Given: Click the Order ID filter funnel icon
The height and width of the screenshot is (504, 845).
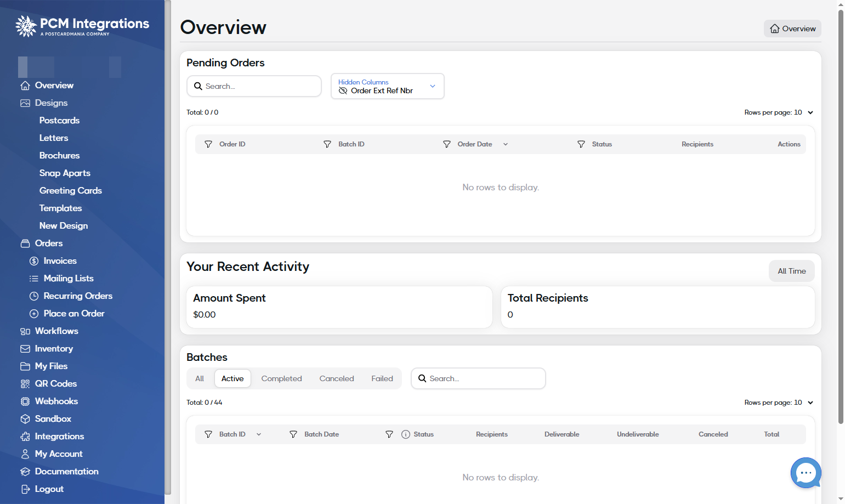Looking at the screenshot, I should (x=208, y=144).
